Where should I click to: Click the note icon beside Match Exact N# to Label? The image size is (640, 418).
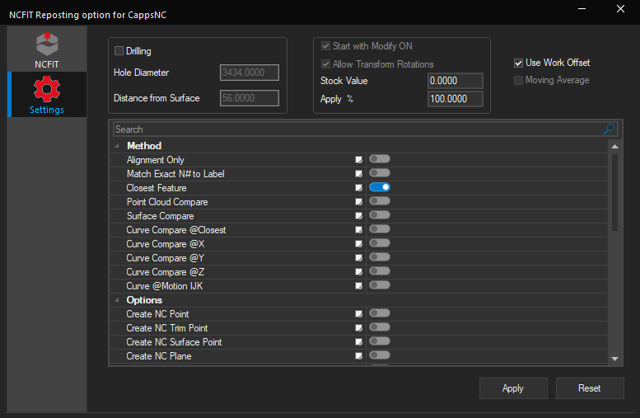tap(358, 173)
